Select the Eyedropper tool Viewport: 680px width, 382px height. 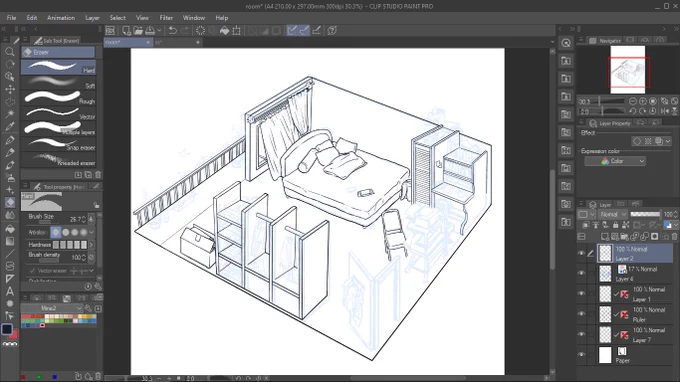pos(10,127)
